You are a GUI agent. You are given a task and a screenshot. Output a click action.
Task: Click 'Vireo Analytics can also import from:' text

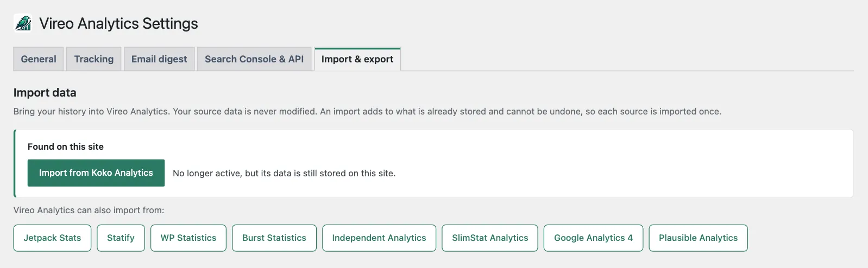tap(89, 210)
